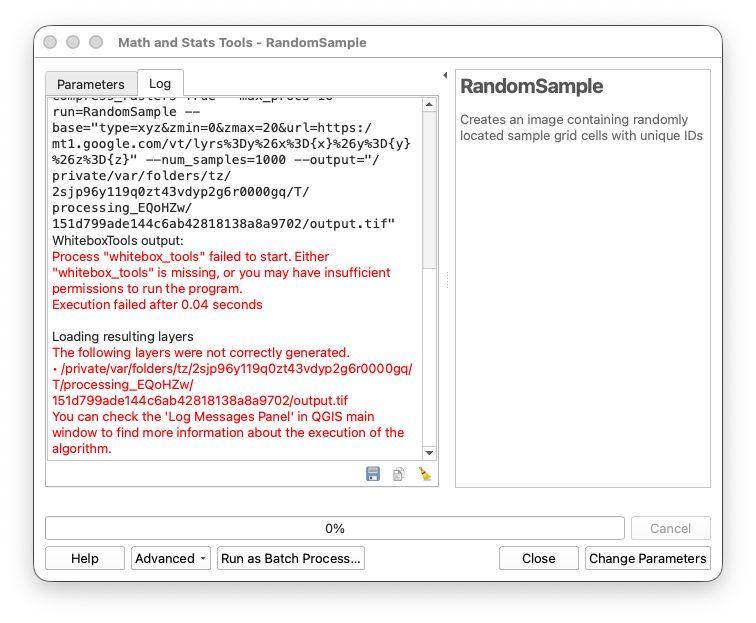This screenshot has width=756, height=623.
Task: Click the log scrollbar down arrow
Action: click(429, 453)
